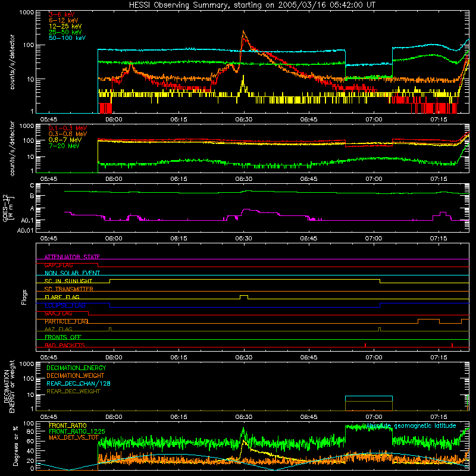The width and height of the screenshot is (476, 476).
Task: Click the HESSI Observing Summary plot title
Action: point(252,5)
